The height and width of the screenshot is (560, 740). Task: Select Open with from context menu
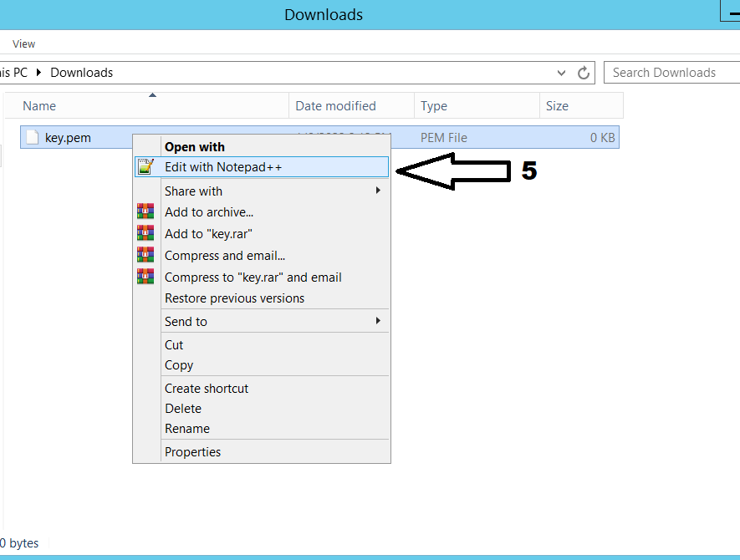[194, 147]
